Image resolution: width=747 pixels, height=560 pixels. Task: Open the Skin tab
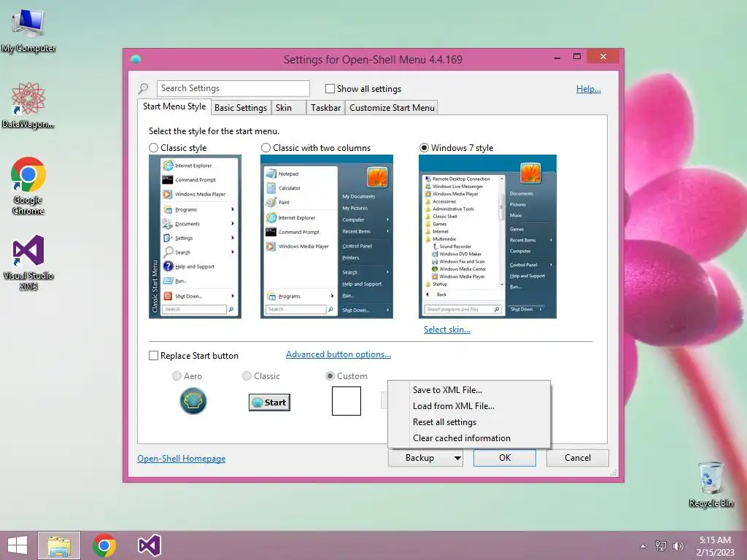coord(288,108)
